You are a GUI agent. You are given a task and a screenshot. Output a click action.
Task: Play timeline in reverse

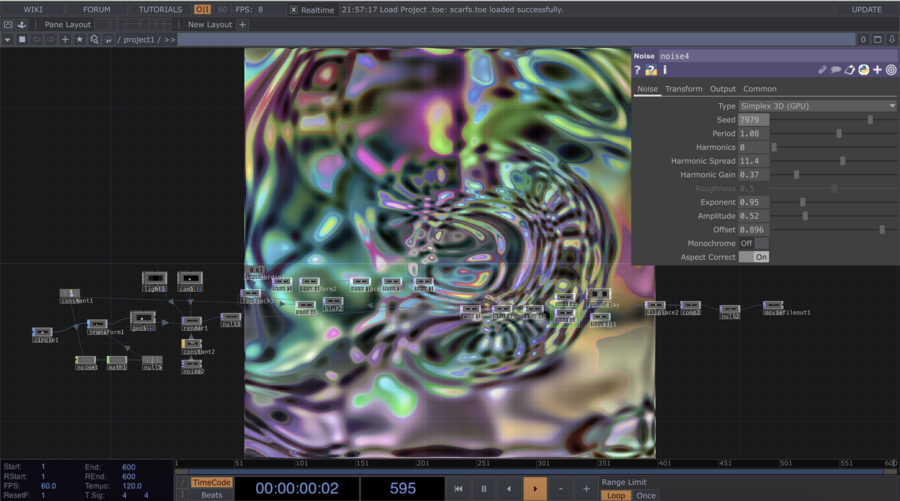point(509,488)
